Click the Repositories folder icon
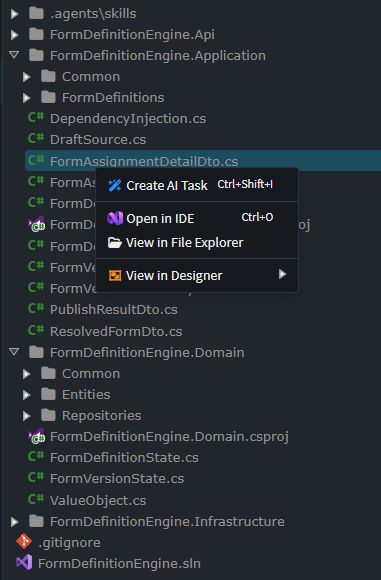This screenshot has height=580, width=381. pos(48,415)
